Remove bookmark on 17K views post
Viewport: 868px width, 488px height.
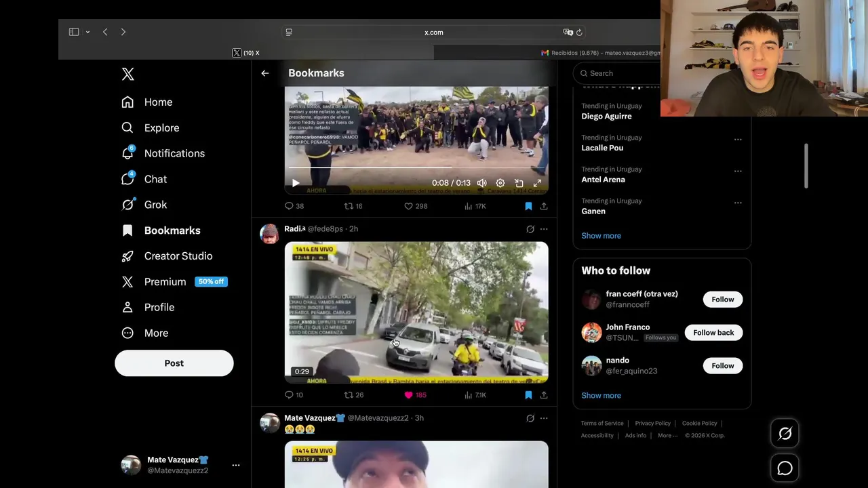[x=528, y=206]
